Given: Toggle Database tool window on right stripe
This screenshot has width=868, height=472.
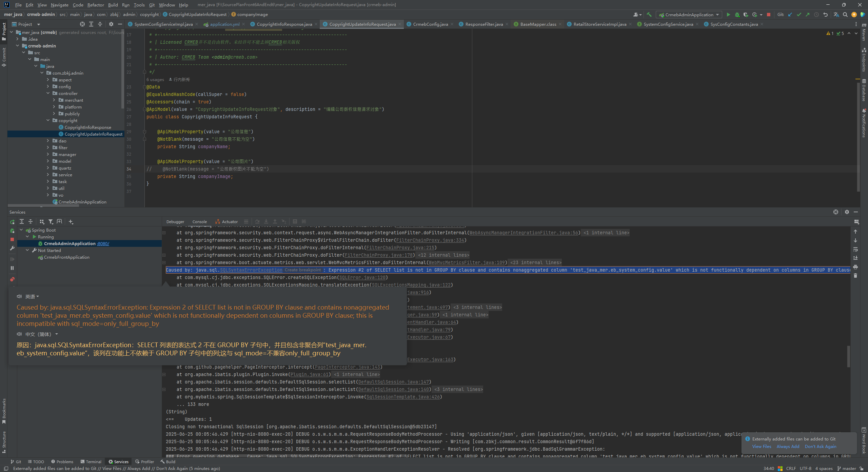Looking at the screenshot, I should coord(864,90).
